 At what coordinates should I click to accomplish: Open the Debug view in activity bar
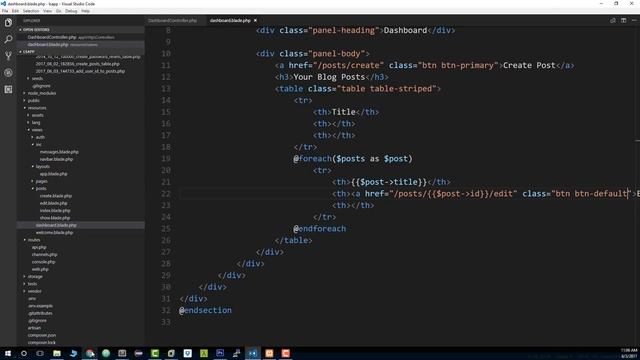[x=8, y=73]
